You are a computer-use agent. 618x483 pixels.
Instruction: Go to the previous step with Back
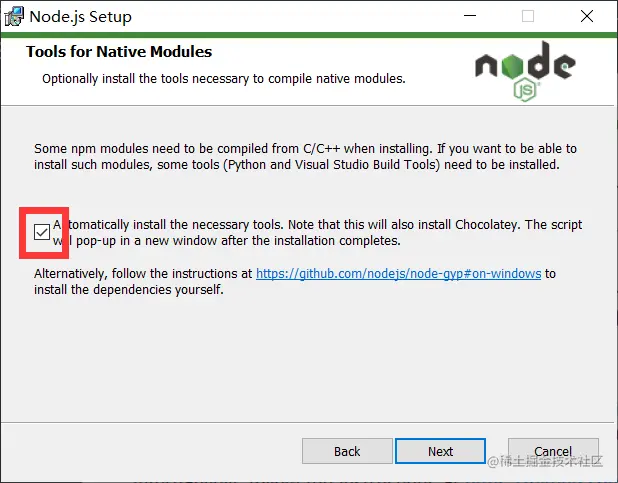pos(347,451)
